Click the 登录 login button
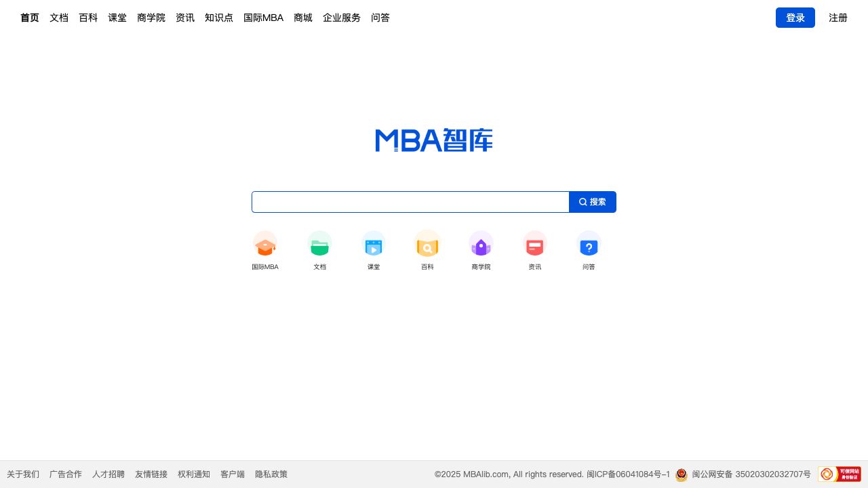This screenshot has width=868, height=488. click(795, 18)
